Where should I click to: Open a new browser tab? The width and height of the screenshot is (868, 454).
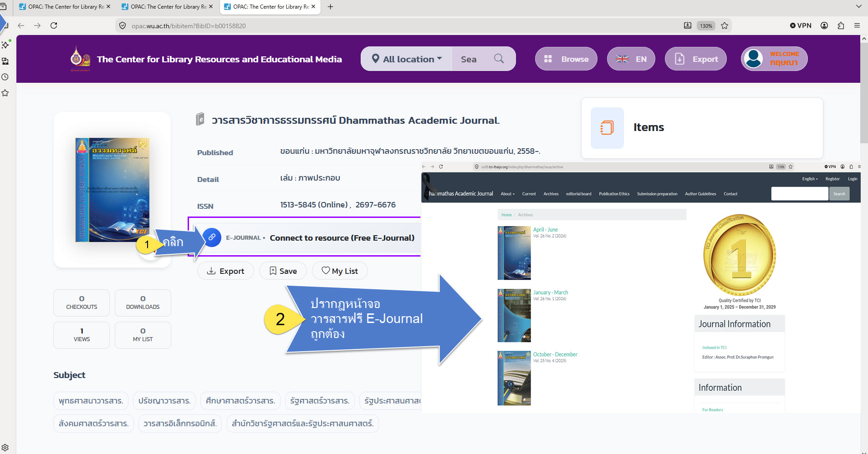pyautogui.click(x=331, y=7)
